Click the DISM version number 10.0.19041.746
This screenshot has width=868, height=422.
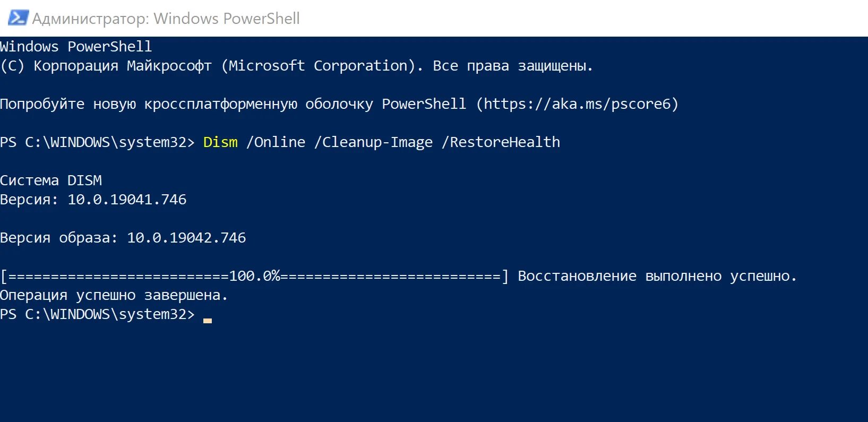click(x=127, y=200)
